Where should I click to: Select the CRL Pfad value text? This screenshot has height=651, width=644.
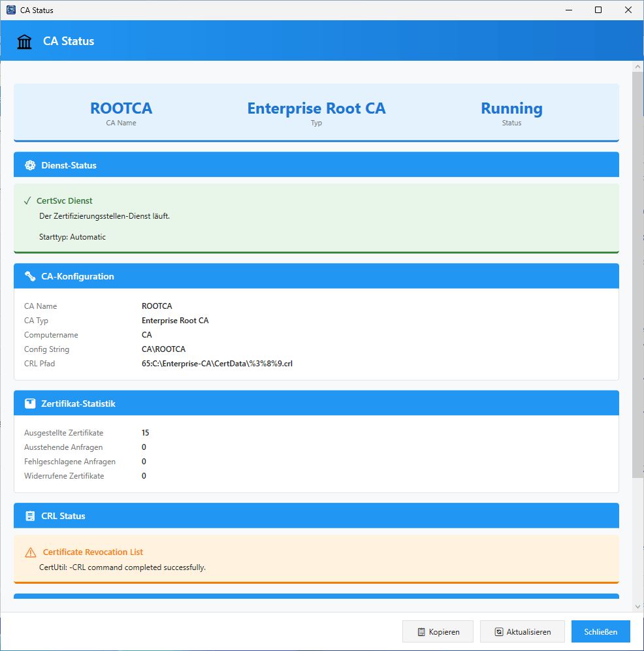(216, 363)
